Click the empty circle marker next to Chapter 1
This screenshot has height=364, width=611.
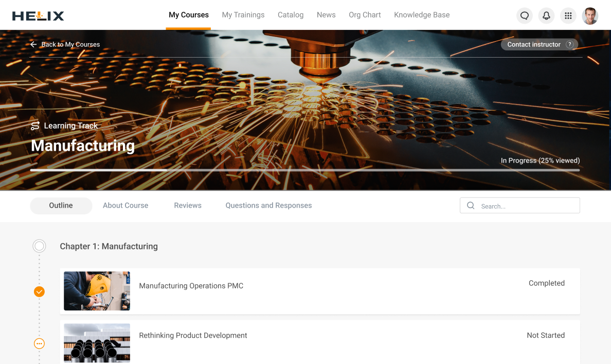click(39, 246)
